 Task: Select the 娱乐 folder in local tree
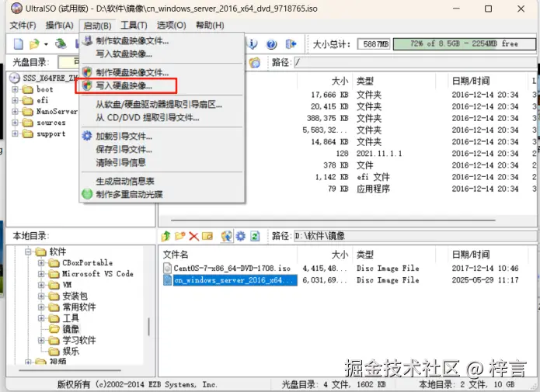(x=71, y=351)
